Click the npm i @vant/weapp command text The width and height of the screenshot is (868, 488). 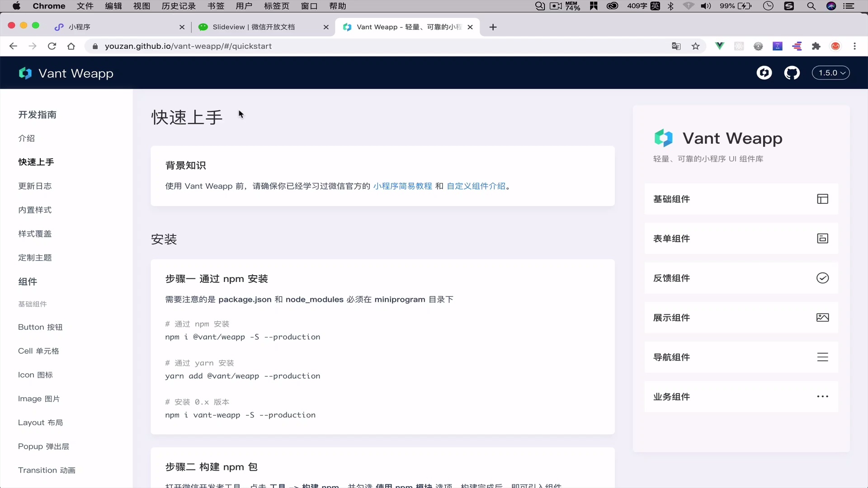point(243,337)
